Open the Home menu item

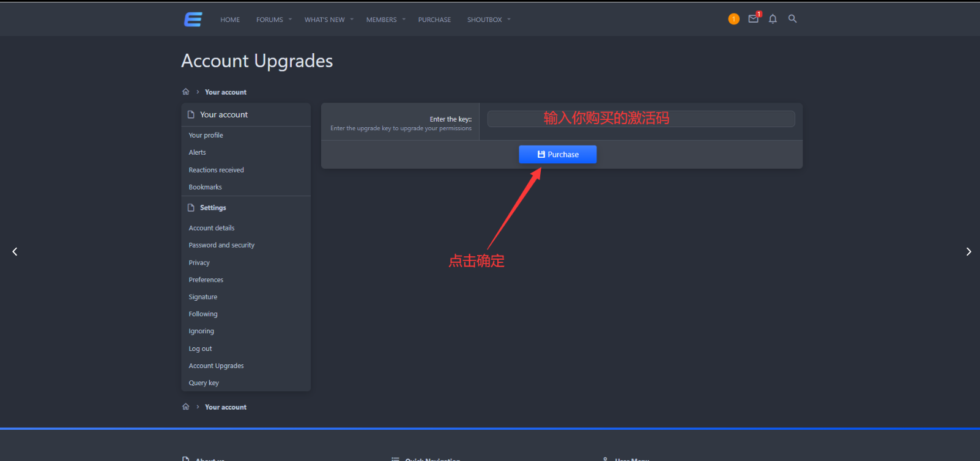click(230, 20)
